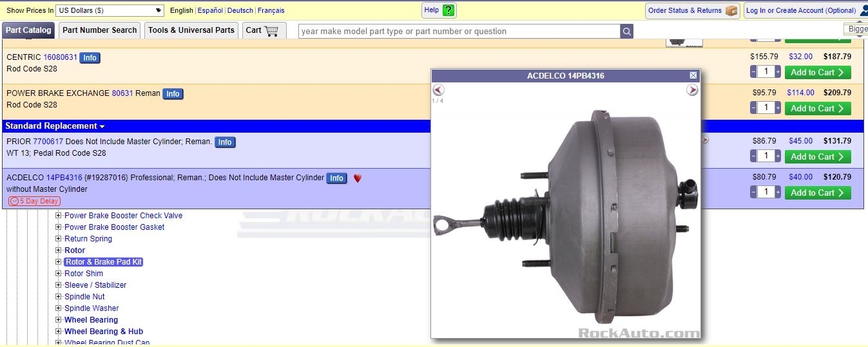Click quantity field for ACDELCO 14PB4316
Viewport: 868px width, 347px height.
click(766, 192)
